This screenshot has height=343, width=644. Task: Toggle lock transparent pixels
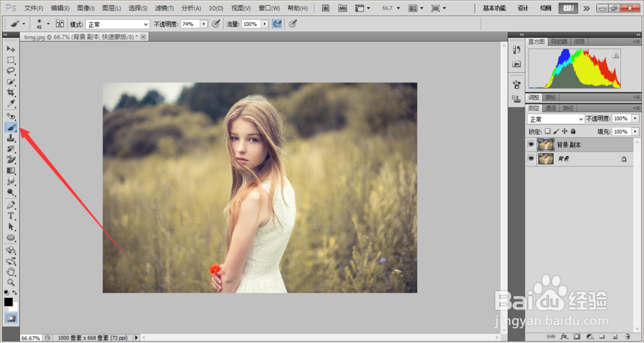[x=547, y=131]
